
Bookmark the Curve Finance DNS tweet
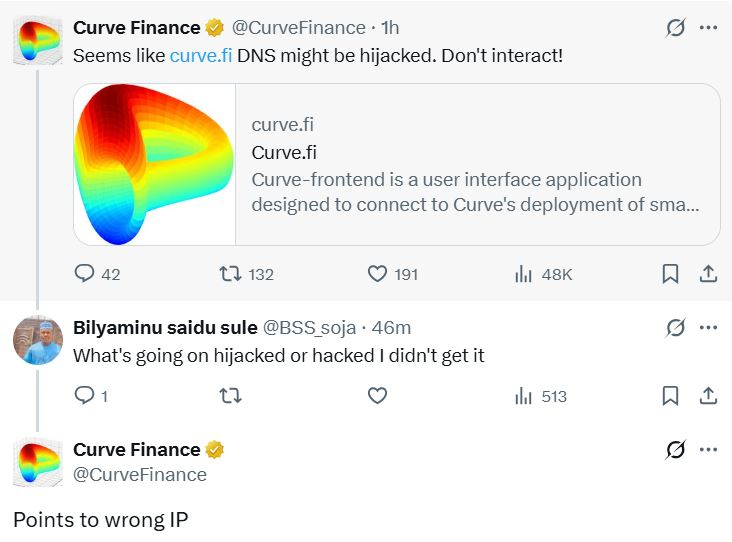click(671, 273)
